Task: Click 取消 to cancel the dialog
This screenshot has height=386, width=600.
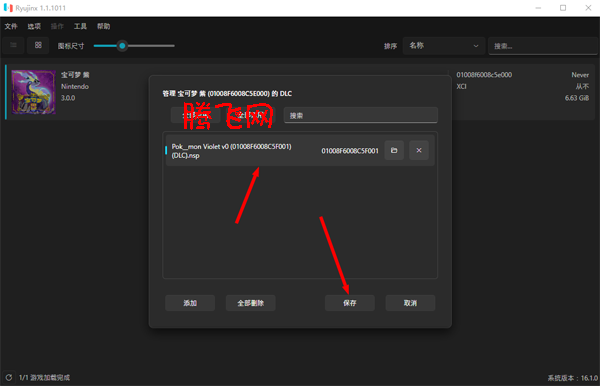Action: coord(410,303)
